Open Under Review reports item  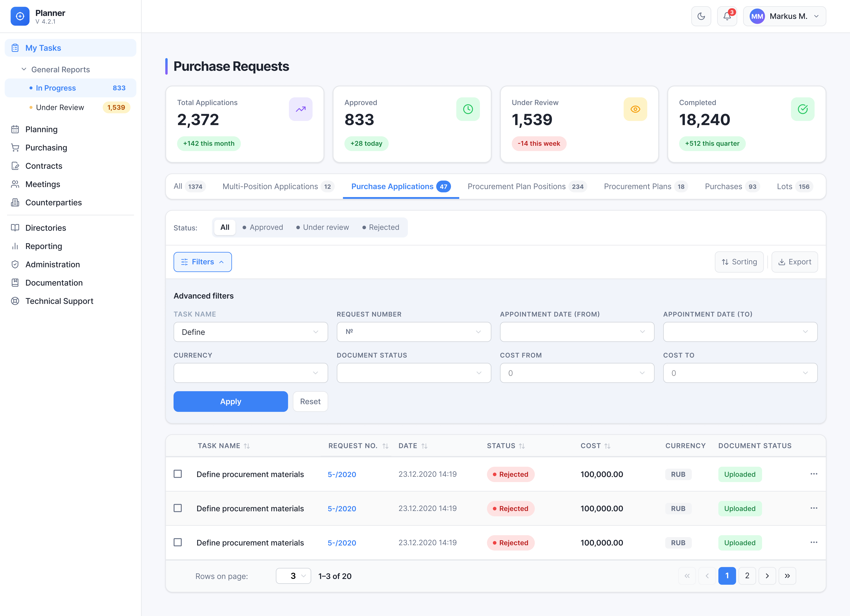(x=70, y=108)
